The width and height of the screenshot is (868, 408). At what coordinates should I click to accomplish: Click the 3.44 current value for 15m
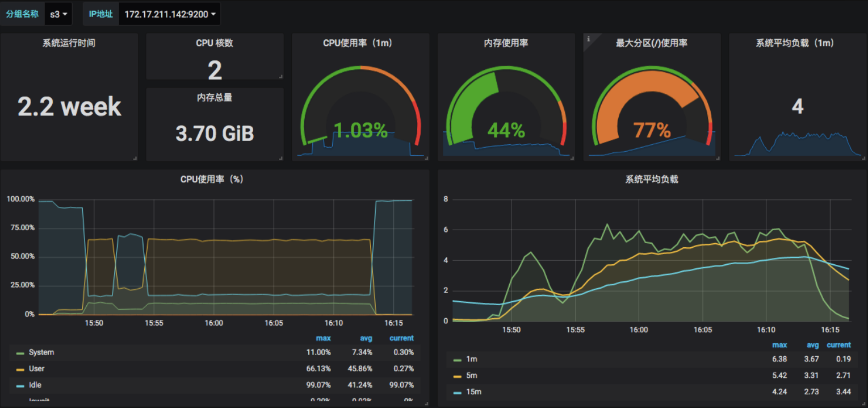tap(843, 392)
